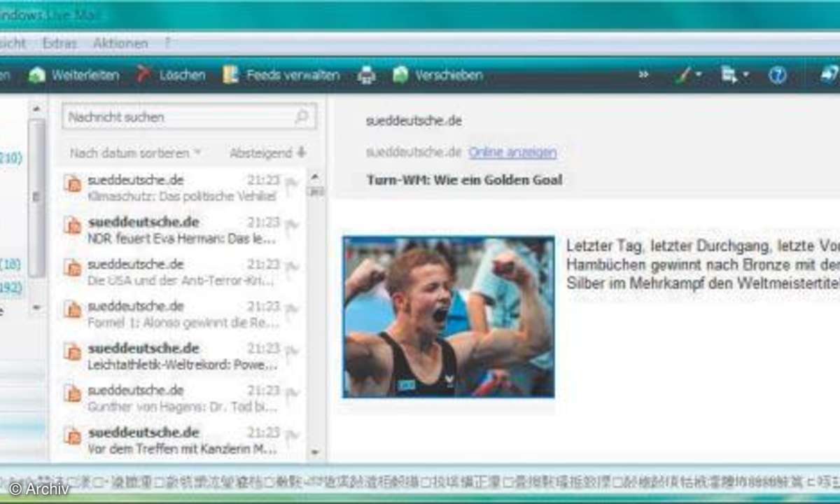The height and width of the screenshot is (504, 840).
Task: Click feed icon beside NDR feuert Eva Herman
Action: click(72, 225)
